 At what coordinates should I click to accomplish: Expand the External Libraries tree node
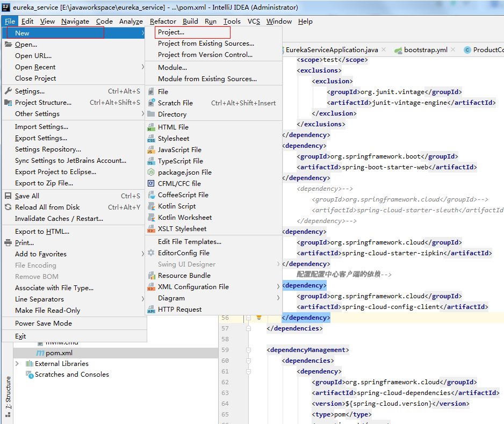pos(17,364)
